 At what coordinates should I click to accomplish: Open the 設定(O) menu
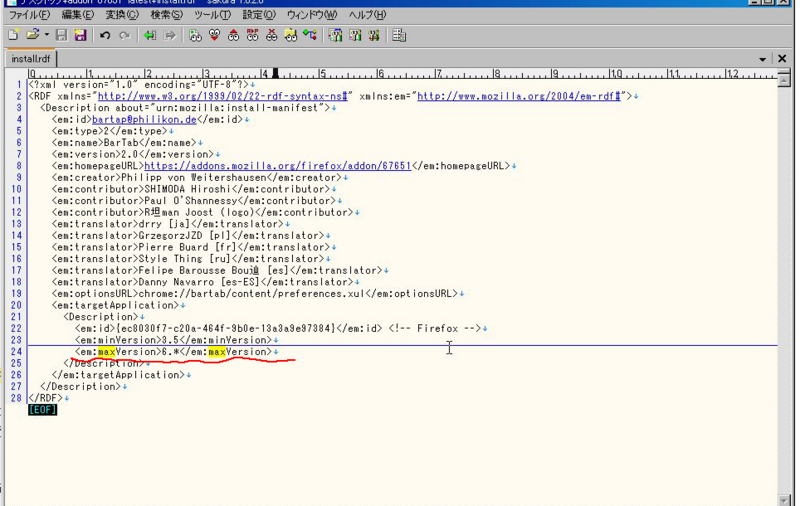click(x=259, y=15)
